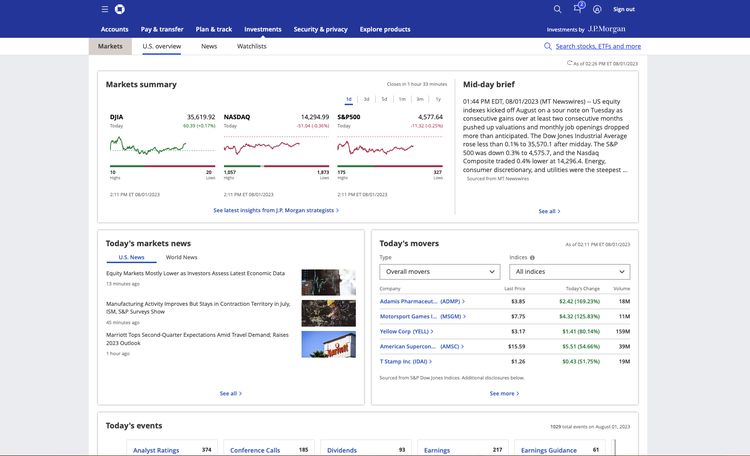
Task: Click the refresh icon beside timestamp
Action: (569, 63)
